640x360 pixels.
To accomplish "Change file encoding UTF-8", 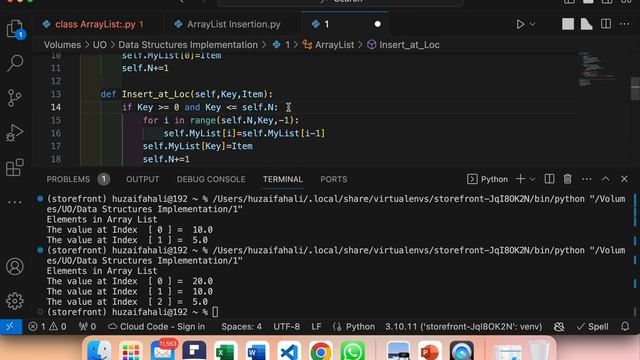I will coord(287,327).
